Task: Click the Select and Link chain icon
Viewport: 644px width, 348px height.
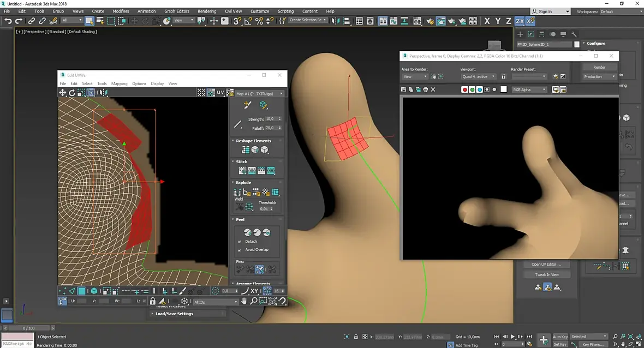Action: click(32, 21)
